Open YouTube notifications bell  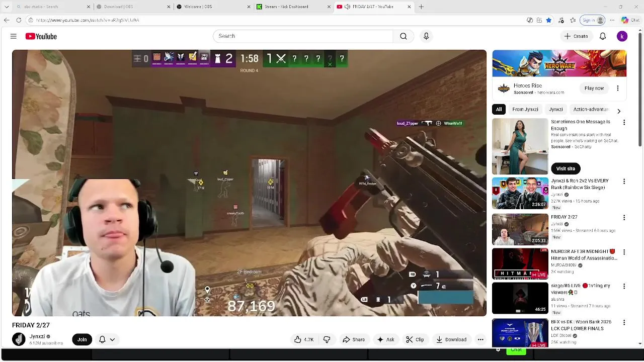point(603,36)
